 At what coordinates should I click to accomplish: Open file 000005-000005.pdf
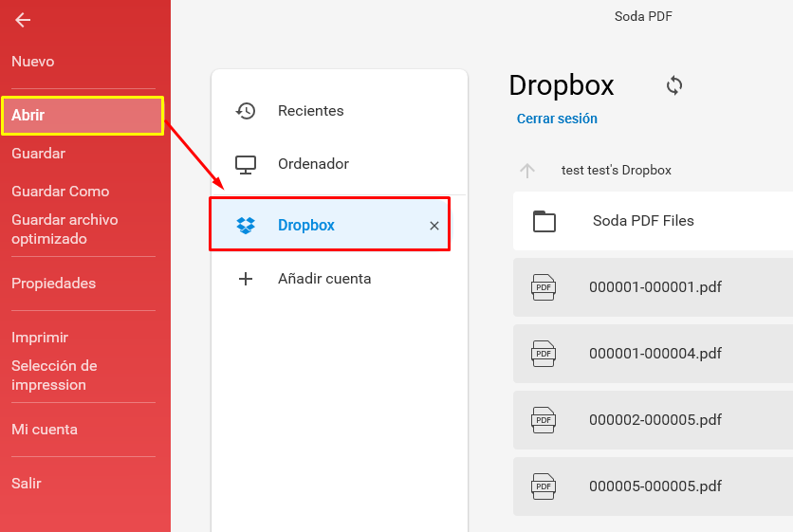(653, 486)
